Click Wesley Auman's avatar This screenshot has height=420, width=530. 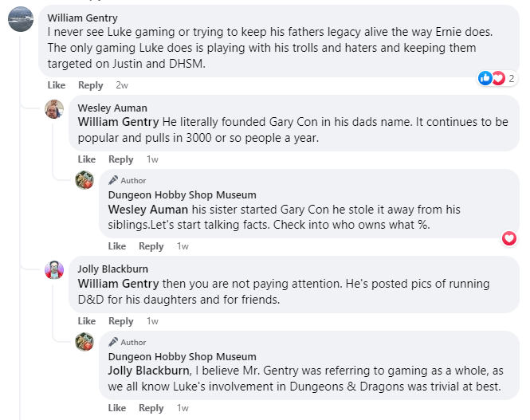(x=54, y=109)
